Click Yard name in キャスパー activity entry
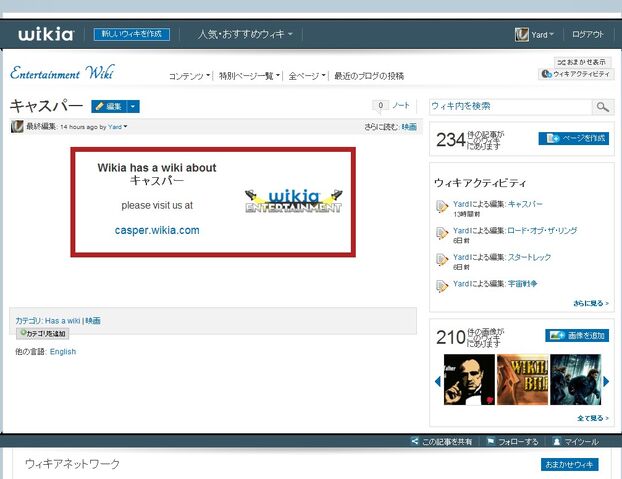Screen dimensions: 622x479 click(461, 204)
